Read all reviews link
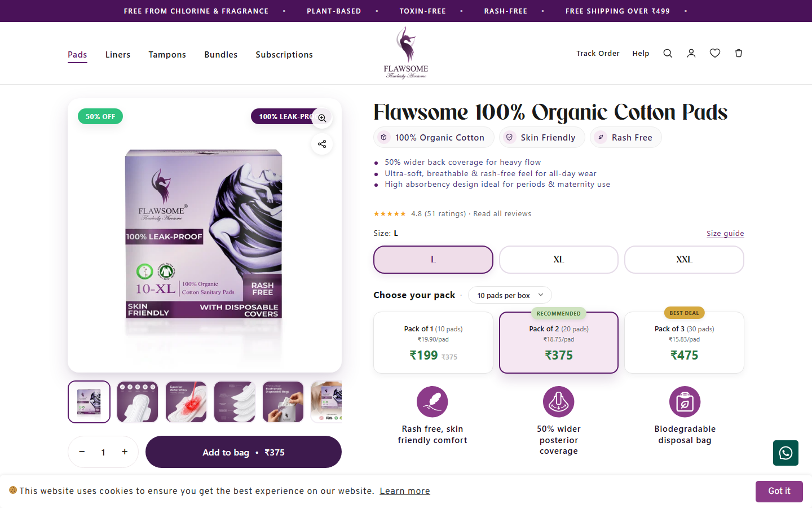 coord(502,213)
